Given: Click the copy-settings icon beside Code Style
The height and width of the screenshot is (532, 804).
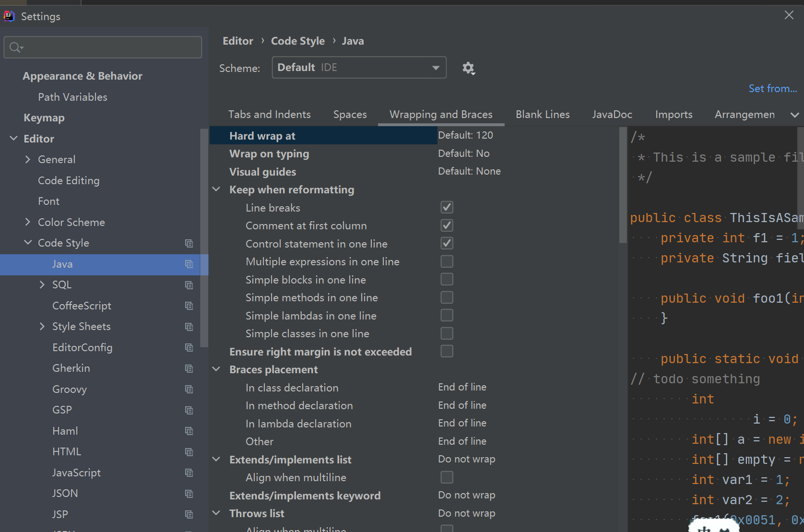Looking at the screenshot, I should (189, 243).
